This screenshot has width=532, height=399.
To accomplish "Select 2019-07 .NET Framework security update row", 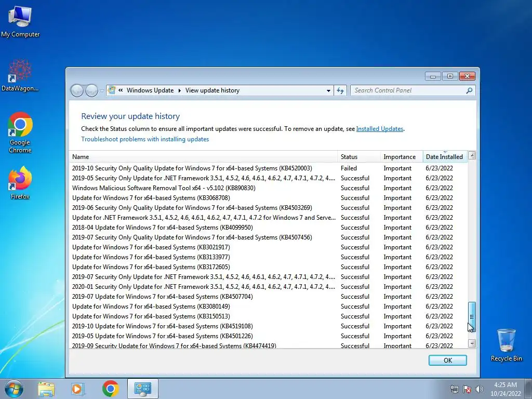I will click(x=268, y=277).
